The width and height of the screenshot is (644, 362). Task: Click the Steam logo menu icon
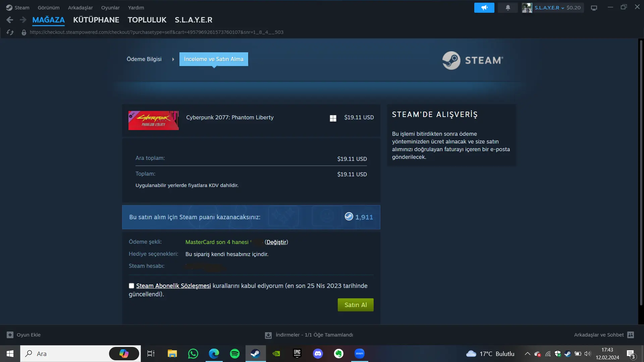(x=9, y=7)
